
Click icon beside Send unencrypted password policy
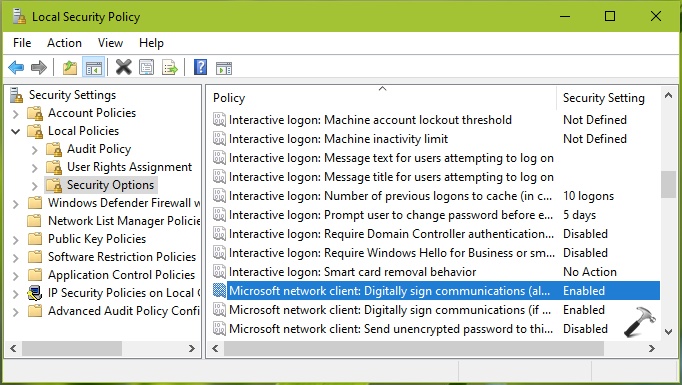pos(219,329)
